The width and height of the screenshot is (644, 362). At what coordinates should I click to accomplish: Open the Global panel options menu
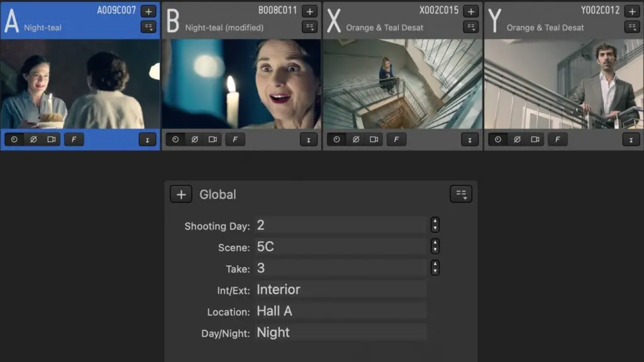click(x=461, y=194)
